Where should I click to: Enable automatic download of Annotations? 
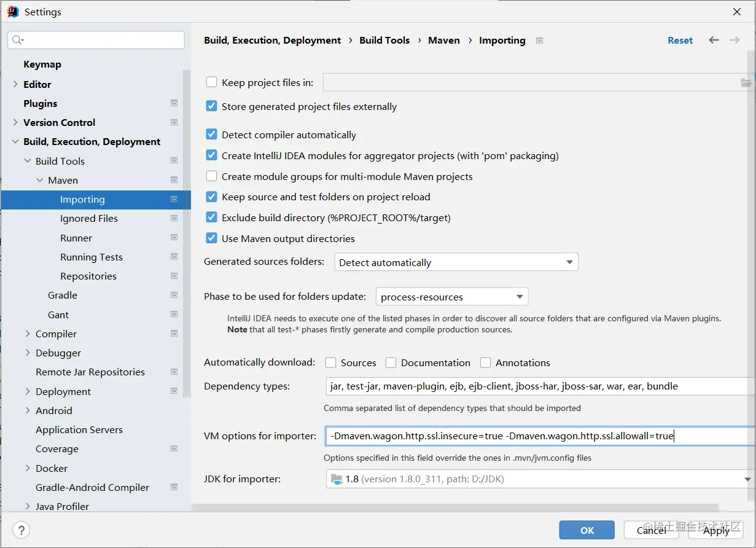pyautogui.click(x=485, y=362)
